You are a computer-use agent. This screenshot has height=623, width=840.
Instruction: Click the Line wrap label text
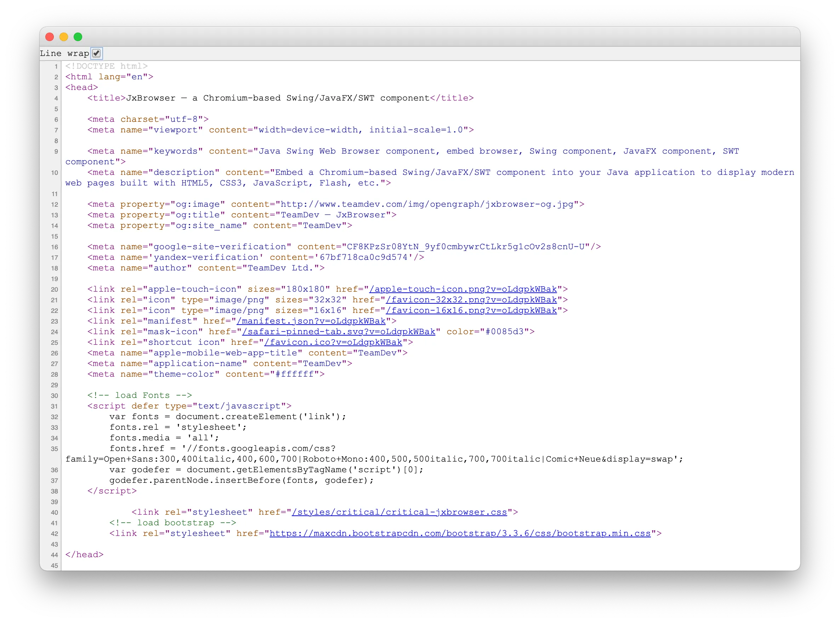click(x=64, y=53)
